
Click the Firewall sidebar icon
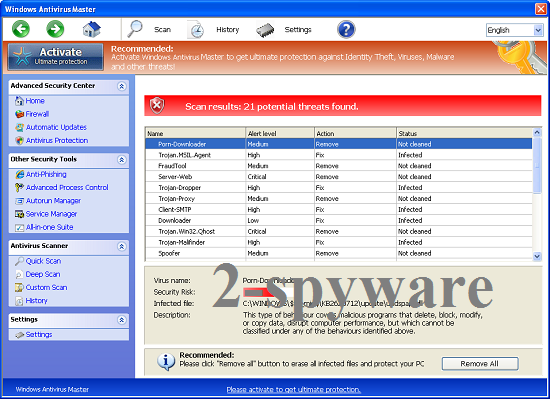pyautogui.click(x=19, y=114)
